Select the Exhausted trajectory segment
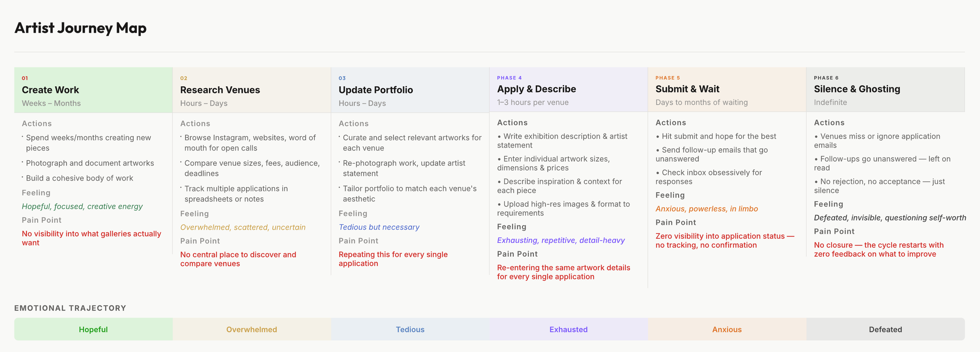The width and height of the screenshot is (980, 352). click(568, 329)
